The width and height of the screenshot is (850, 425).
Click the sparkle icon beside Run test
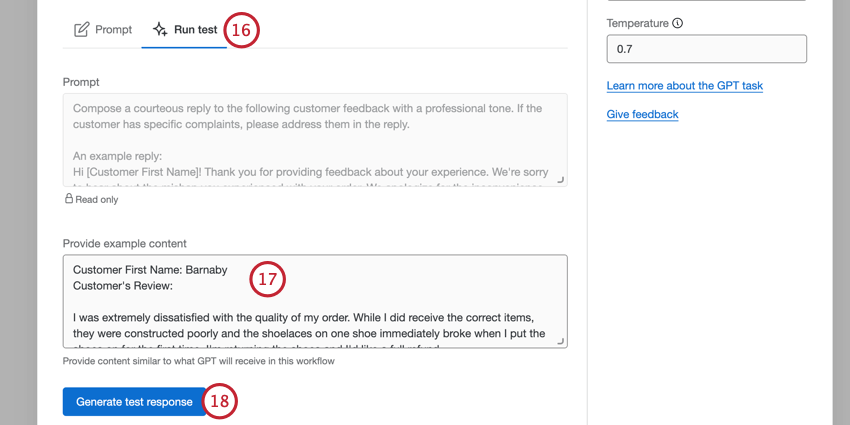[x=160, y=30]
